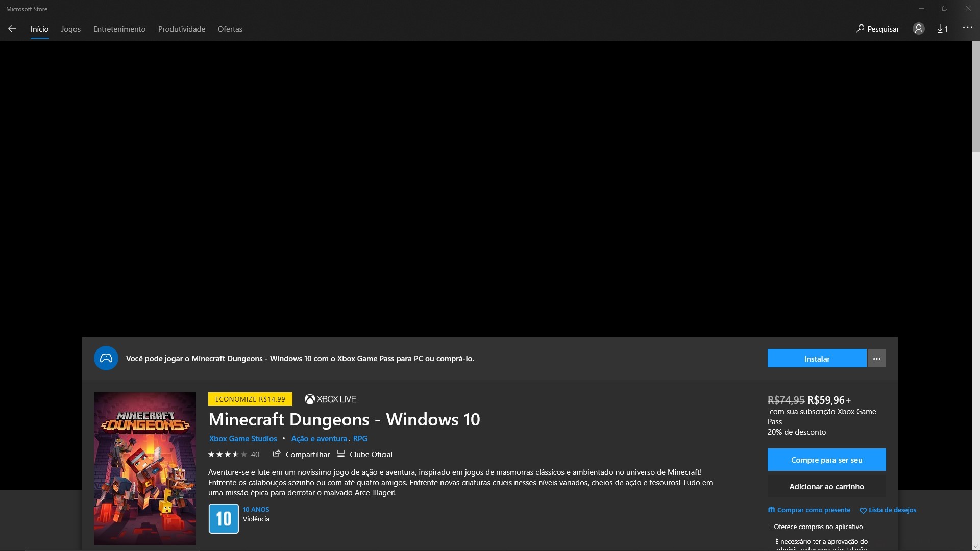Viewport: 980px width, 551px height.
Task: Close the Microsoft Store window
Action: tap(968, 9)
